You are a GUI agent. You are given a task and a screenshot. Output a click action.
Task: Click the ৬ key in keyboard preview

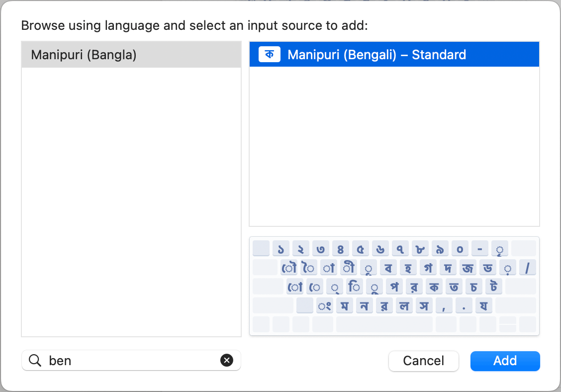(380, 248)
